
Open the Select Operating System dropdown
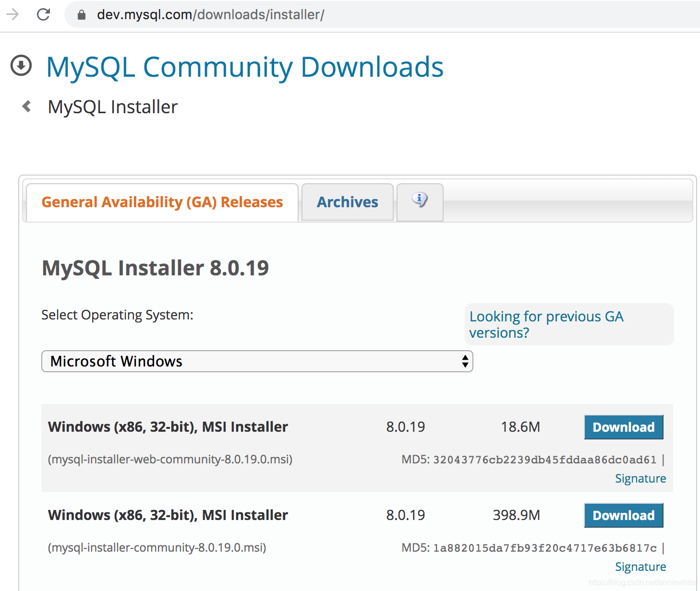[257, 361]
